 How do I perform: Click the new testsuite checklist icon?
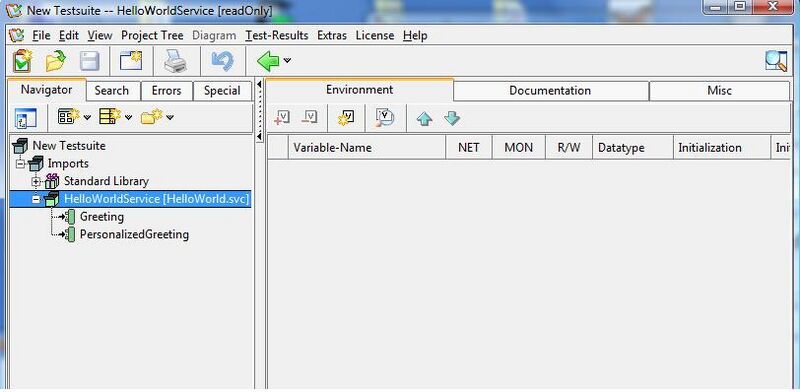pos(22,61)
